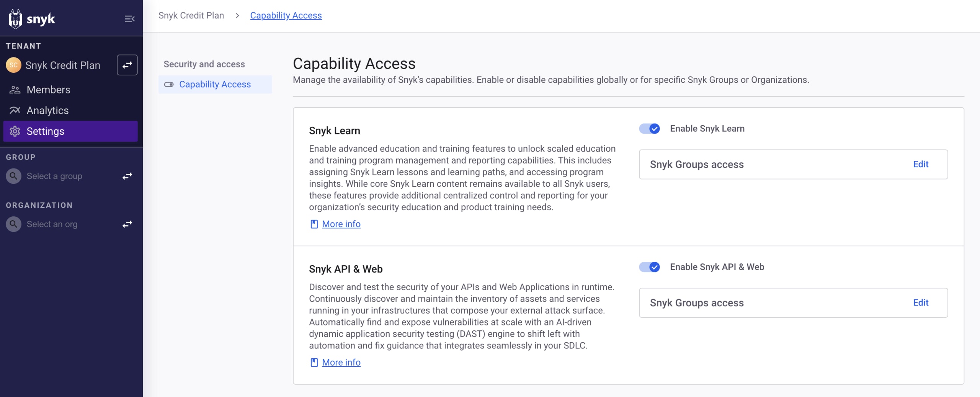The height and width of the screenshot is (397, 980).
Task: Click the Snyk API & Web book icon
Action: click(314, 362)
